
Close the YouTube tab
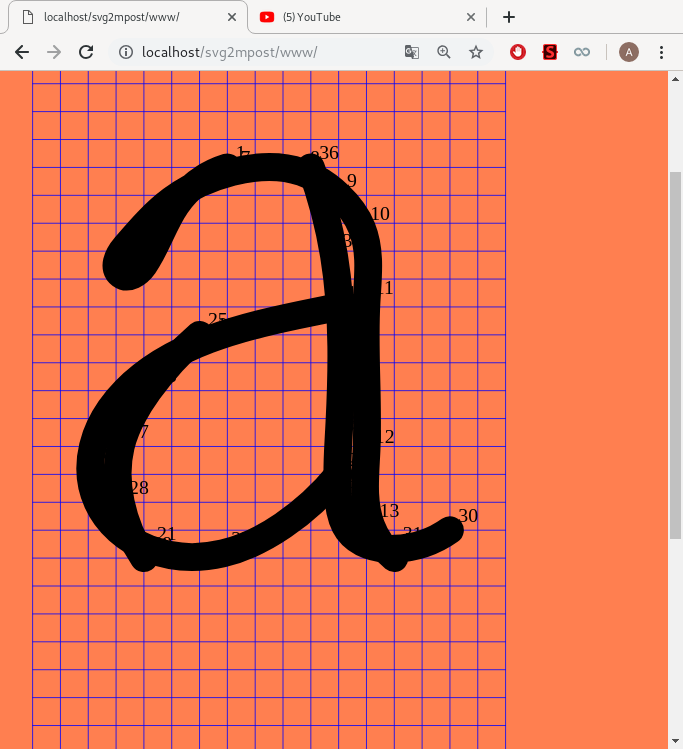[x=471, y=17]
